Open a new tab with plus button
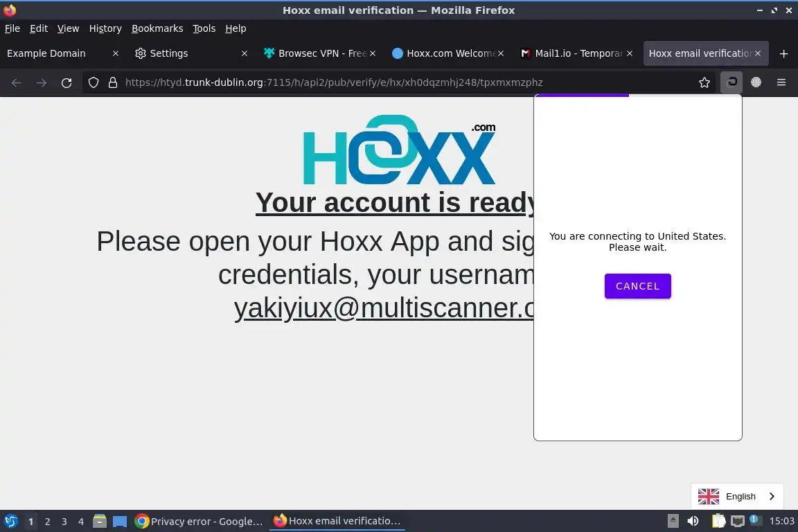This screenshot has width=798, height=532. coord(783,53)
